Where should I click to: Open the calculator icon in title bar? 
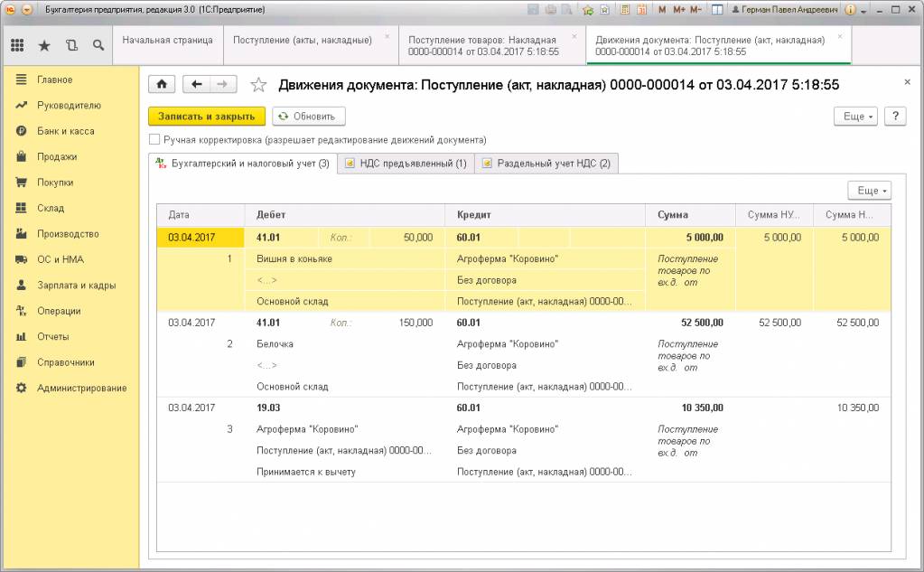[x=625, y=10]
